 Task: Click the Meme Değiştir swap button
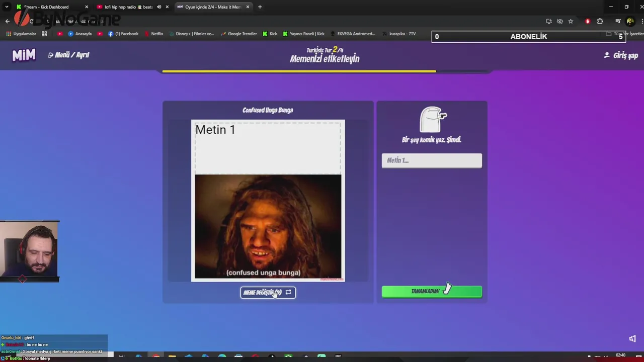coord(268,292)
